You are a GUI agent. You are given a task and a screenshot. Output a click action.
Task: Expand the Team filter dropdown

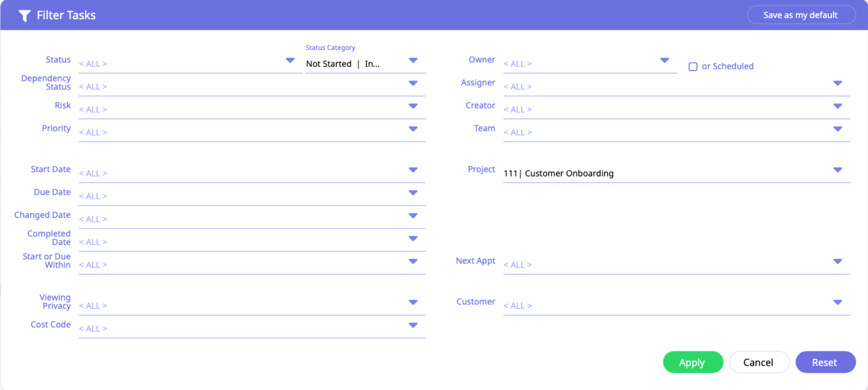pyautogui.click(x=837, y=129)
